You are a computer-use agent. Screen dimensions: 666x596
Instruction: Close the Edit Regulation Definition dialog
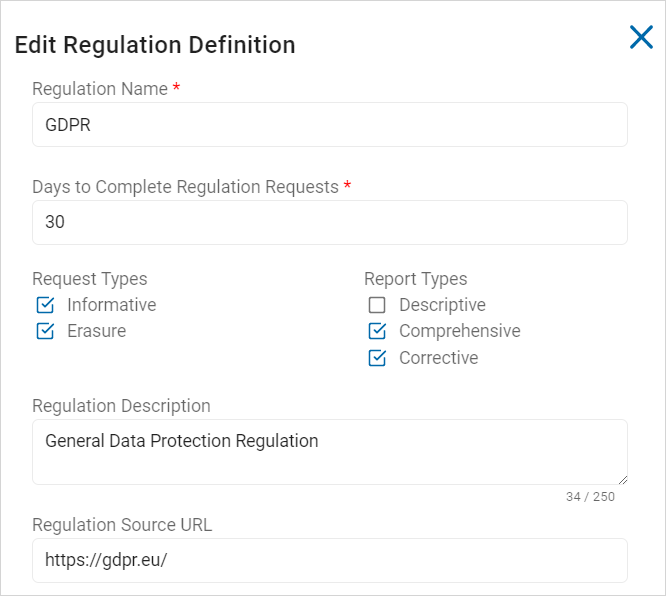[x=640, y=38]
